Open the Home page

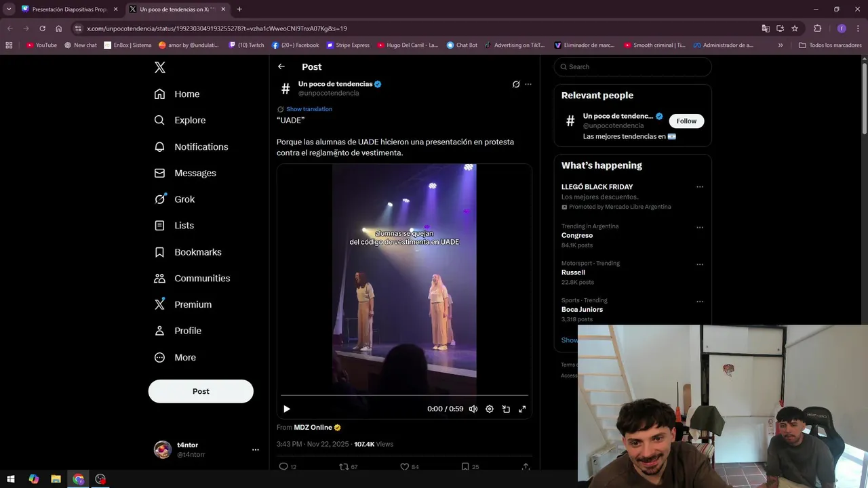tap(177, 94)
